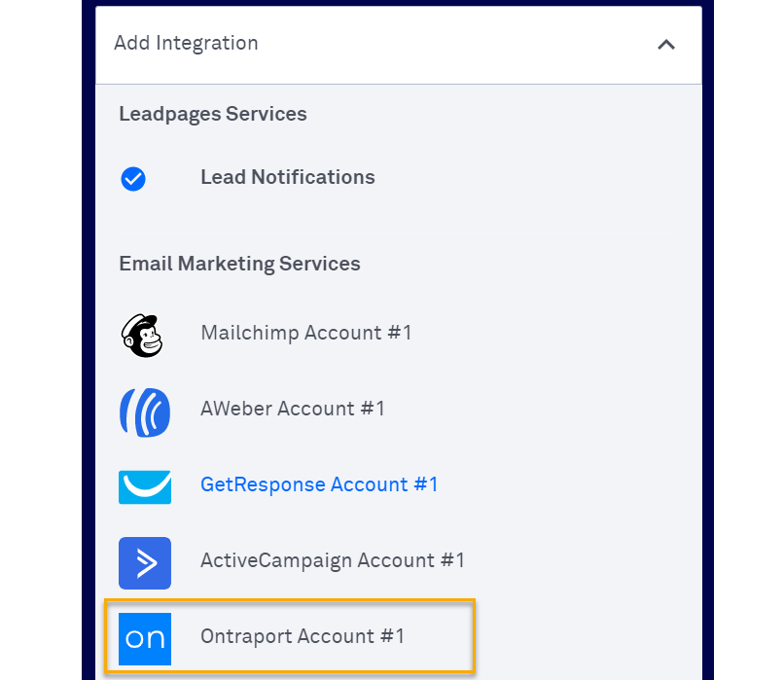Collapse the list with the chevron arrow

click(666, 44)
